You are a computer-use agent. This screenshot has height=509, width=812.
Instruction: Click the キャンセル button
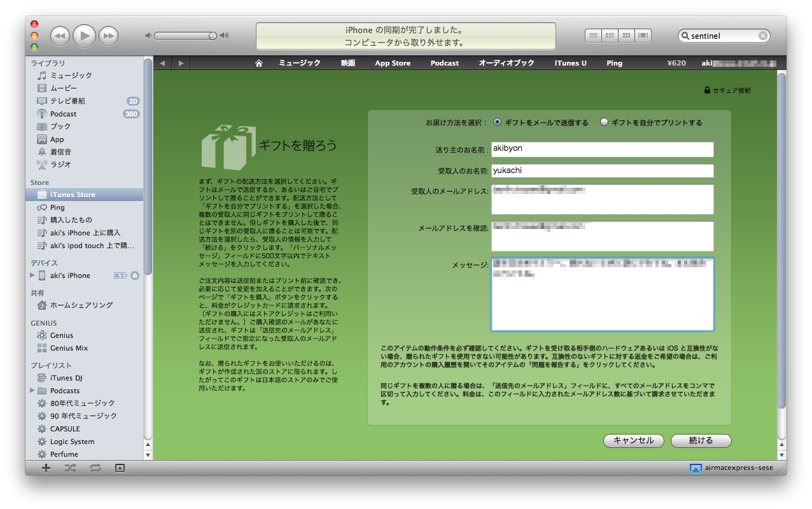pyautogui.click(x=633, y=440)
